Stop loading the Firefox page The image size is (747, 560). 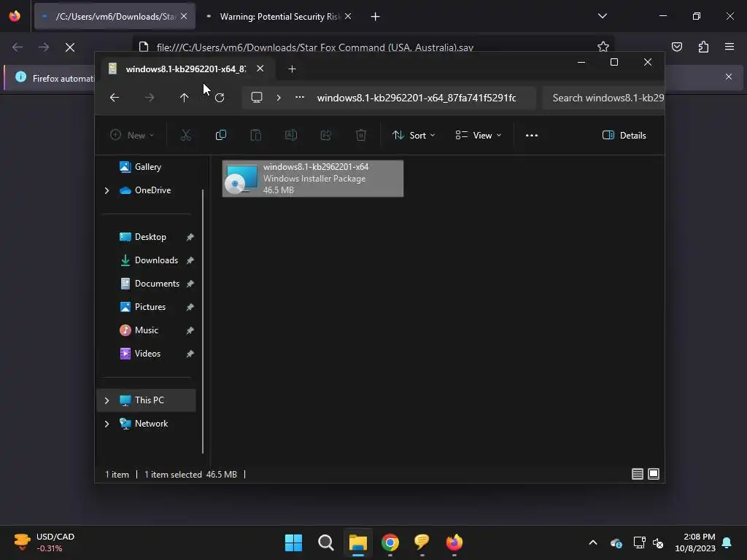70,47
